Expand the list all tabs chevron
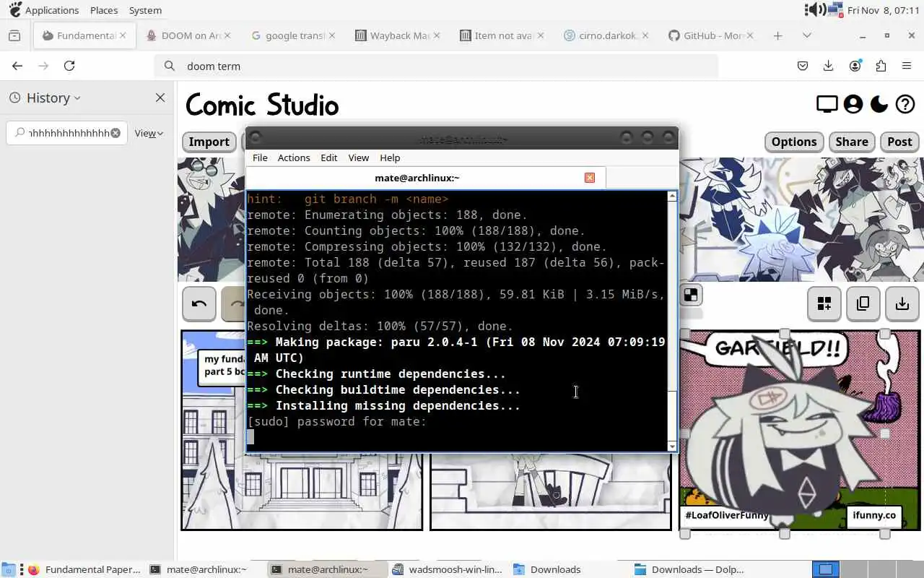924x578 pixels. (807, 35)
